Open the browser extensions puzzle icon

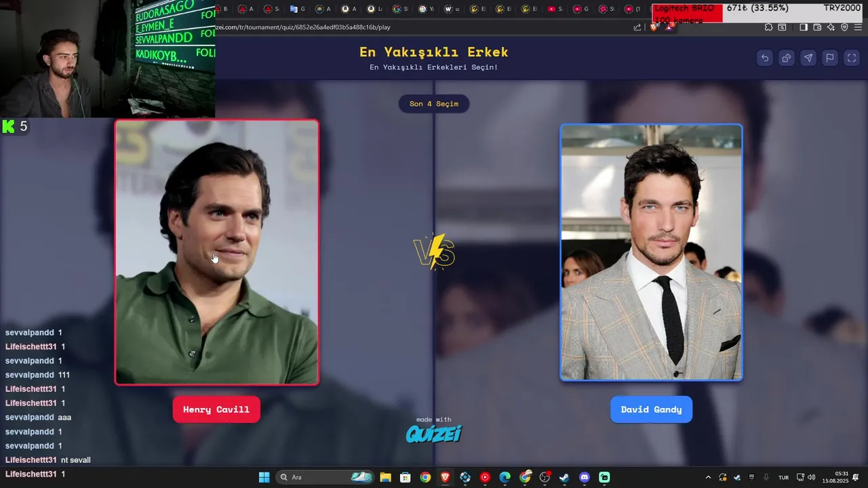click(x=768, y=27)
